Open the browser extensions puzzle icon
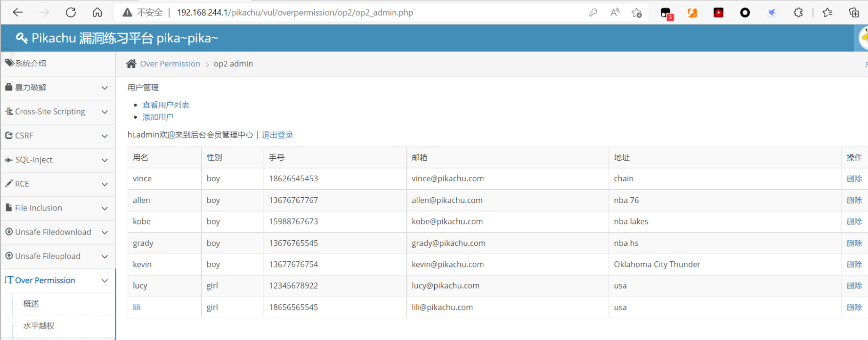Screen dimensions: 868x340 click(x=798, y=13)
